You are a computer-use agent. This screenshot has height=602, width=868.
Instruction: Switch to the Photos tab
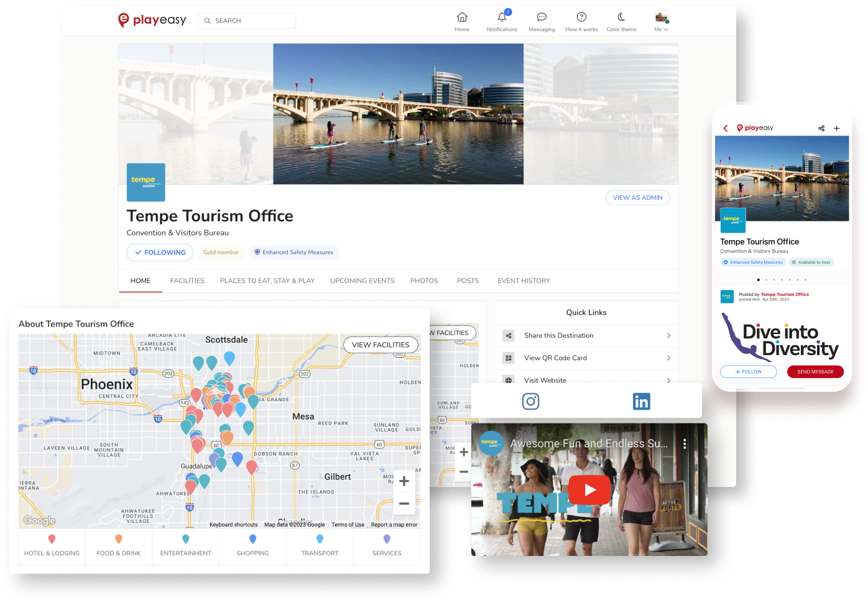[x=424, y=281]
